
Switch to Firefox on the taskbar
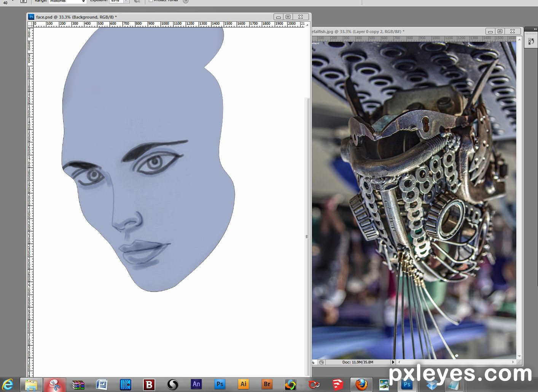tap(361, 385)
